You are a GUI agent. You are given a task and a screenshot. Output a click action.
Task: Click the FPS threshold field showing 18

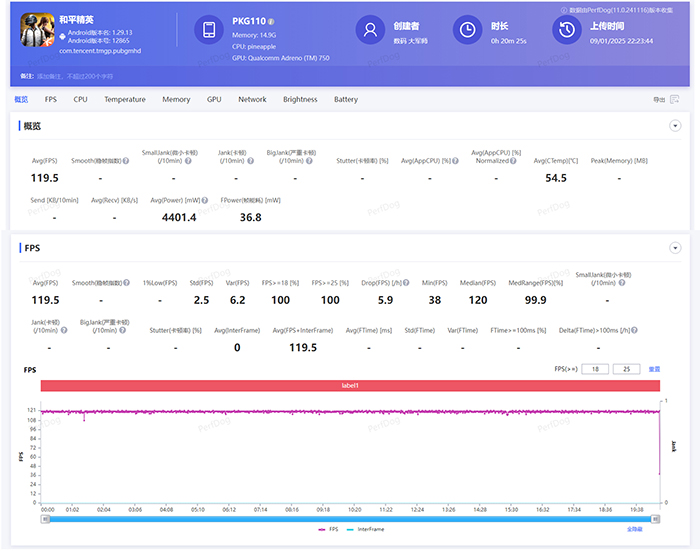[594, 369]
